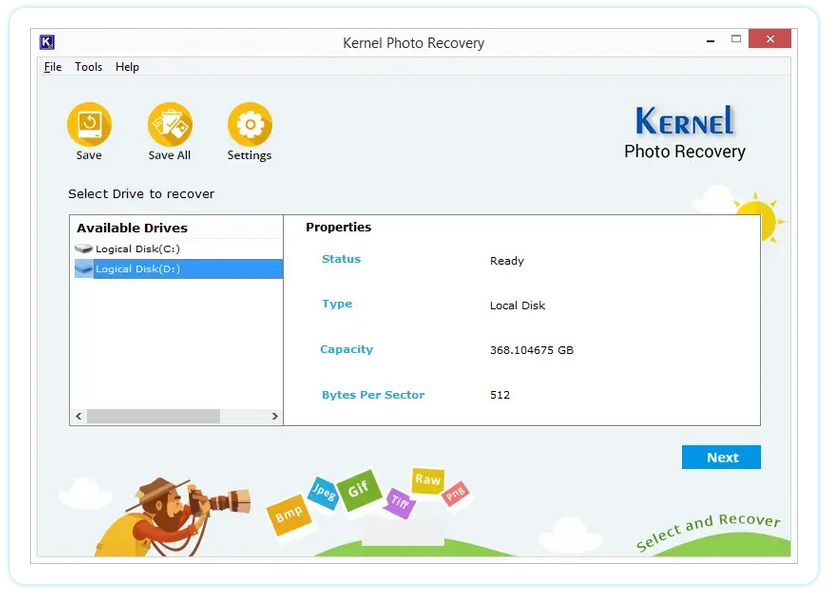Click the Save All toolbar icon
Screen dimensions: 837x596
(x=170, y=124)
